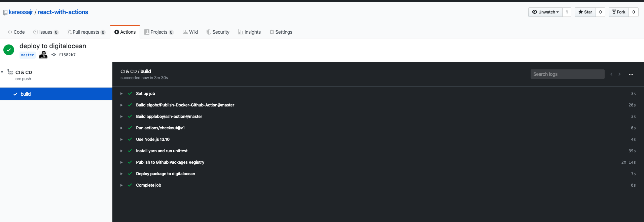Click the deploy to digitalocean run title
The height and width of the screenshot is (222, 644).
tap(53, 46)
